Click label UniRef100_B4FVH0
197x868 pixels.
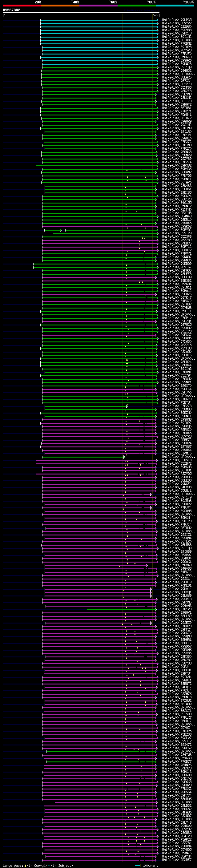[177, 487]
